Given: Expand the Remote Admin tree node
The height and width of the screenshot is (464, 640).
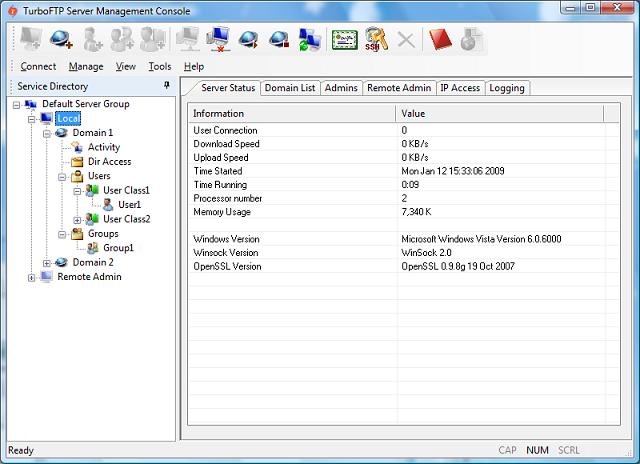Looking at the screenshot, I should coord(32,277).
